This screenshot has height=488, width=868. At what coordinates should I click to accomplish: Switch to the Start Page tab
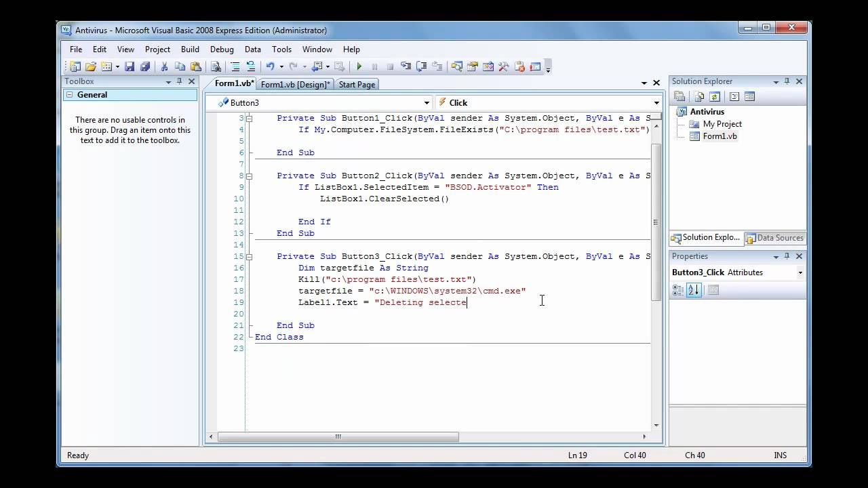(x=357, y=85)
